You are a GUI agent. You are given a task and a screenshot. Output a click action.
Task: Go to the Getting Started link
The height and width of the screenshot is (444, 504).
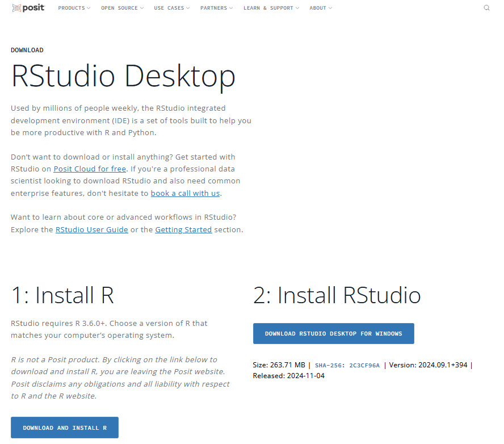click(x=183, y=229)
